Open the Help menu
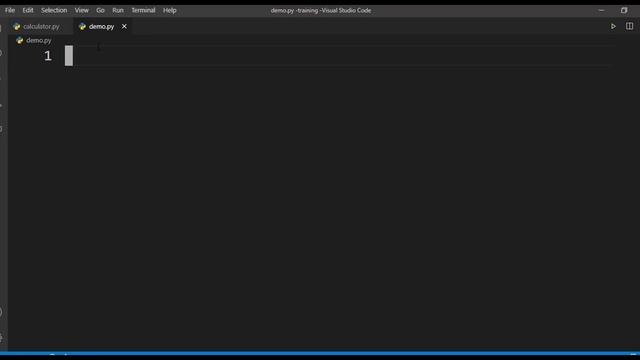 point(170,10)
